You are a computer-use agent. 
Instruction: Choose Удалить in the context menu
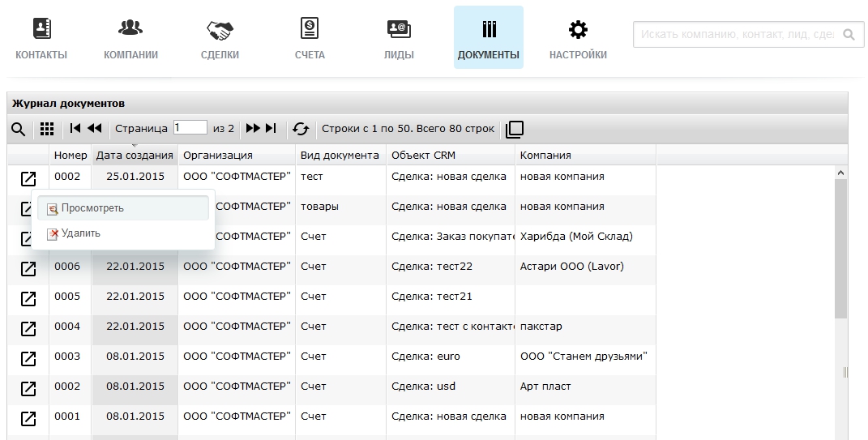(80, 233)
